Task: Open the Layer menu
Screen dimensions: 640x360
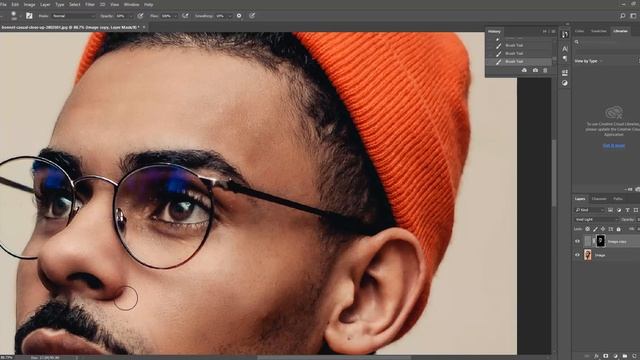Action: tap(45, 4)
